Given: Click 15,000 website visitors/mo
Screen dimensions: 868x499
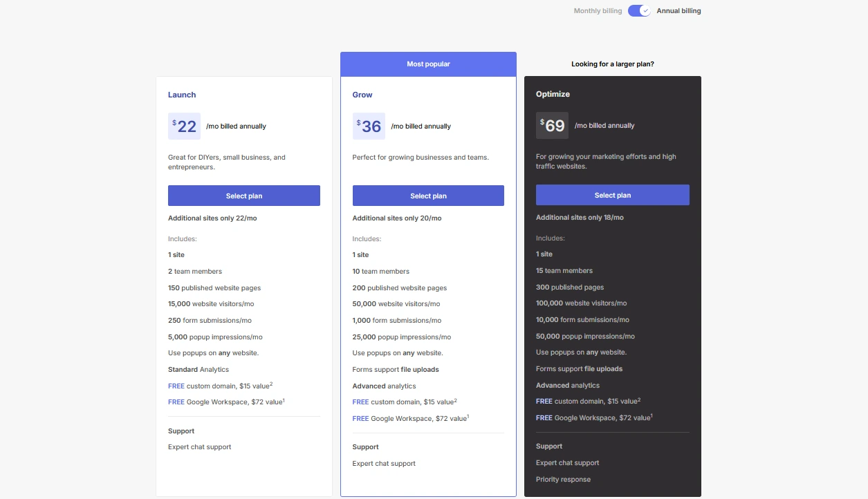Looking at the screenshot, I should [x=211, y=304].
